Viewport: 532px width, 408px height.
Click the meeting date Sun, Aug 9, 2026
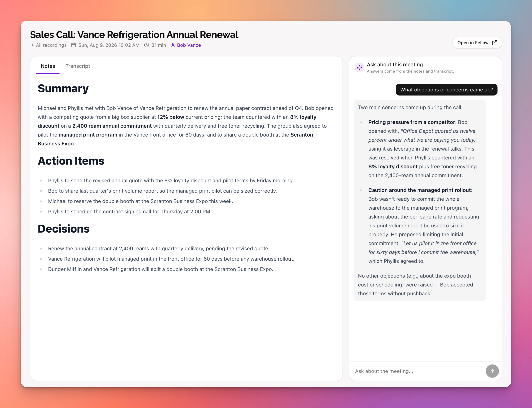click(109, 45)
